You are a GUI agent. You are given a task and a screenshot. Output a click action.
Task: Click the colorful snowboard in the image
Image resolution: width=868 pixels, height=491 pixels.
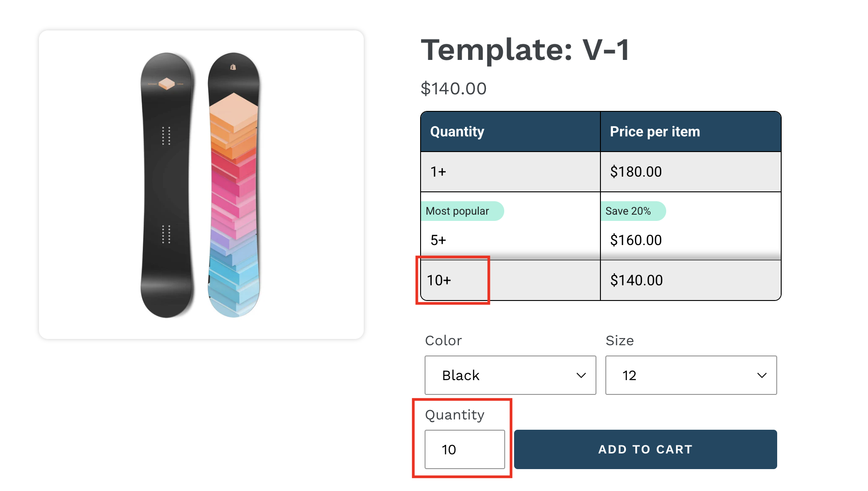pyautogui.click(x=234, y=185)
